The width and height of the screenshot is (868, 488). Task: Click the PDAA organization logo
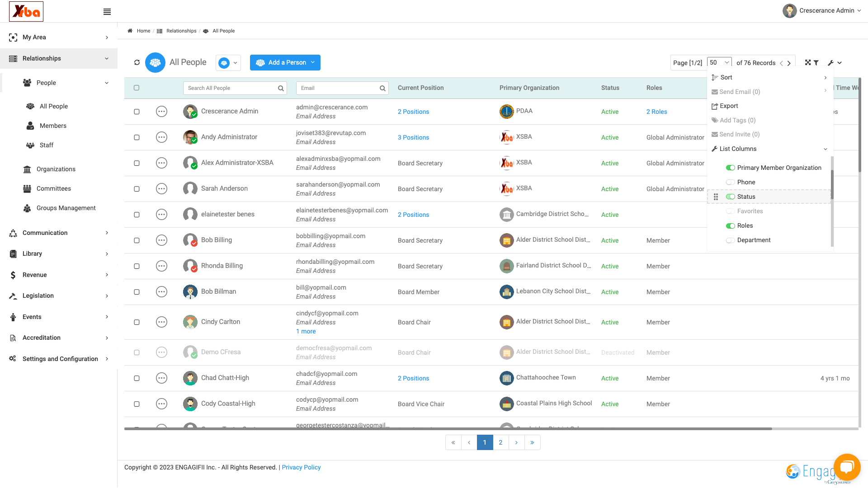[x=507, y=112]
